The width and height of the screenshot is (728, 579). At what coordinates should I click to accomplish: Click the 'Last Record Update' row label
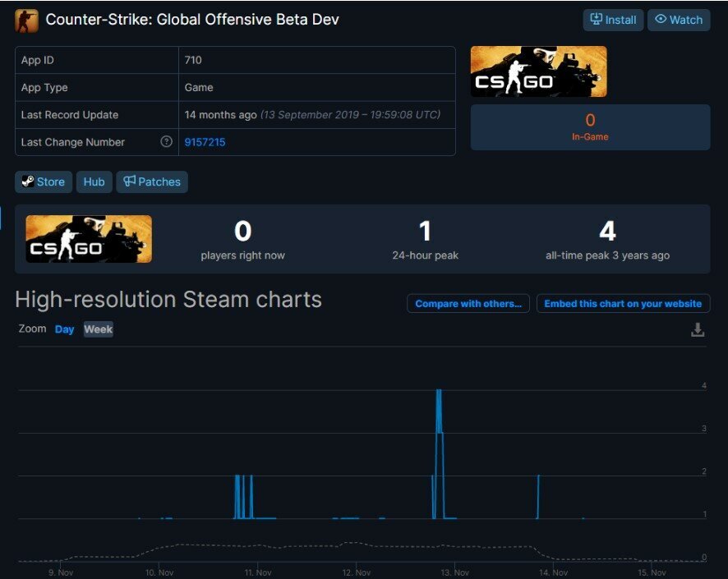coord(70,115)
